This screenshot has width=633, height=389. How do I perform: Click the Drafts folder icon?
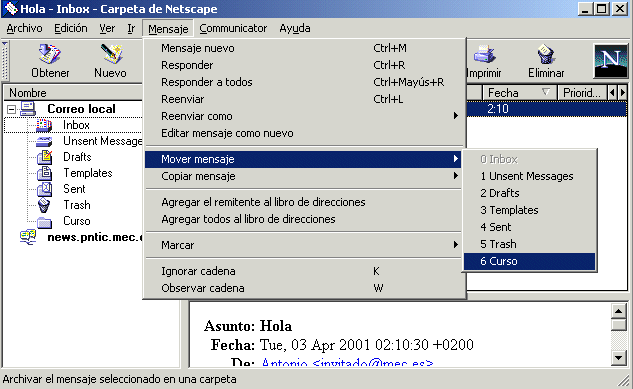44,157
